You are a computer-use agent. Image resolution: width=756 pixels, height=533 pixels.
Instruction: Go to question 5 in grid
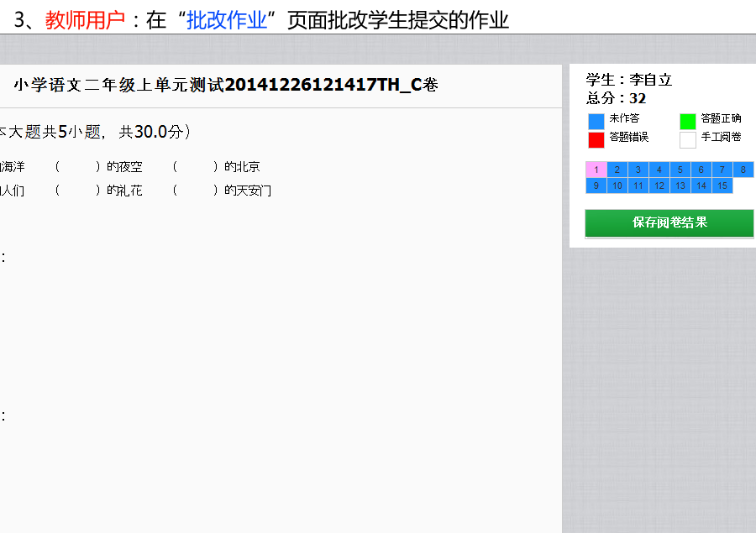(x=680, y=170)
